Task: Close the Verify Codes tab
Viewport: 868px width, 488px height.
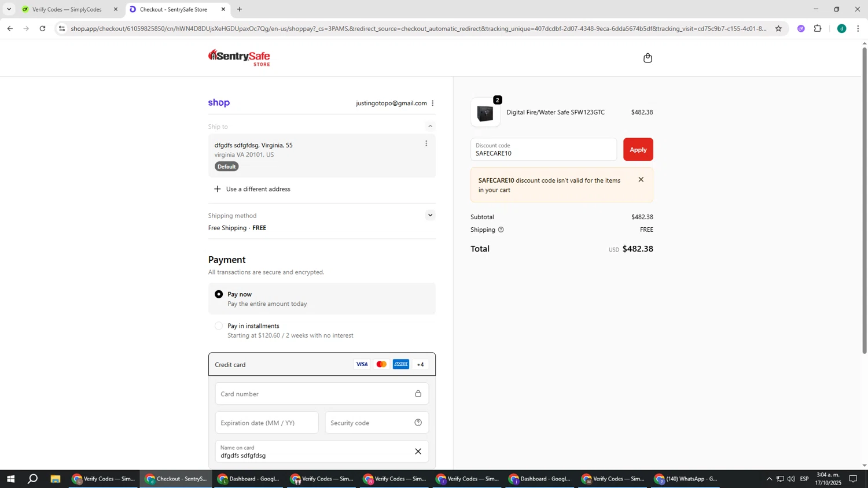Action: point(116,9)
